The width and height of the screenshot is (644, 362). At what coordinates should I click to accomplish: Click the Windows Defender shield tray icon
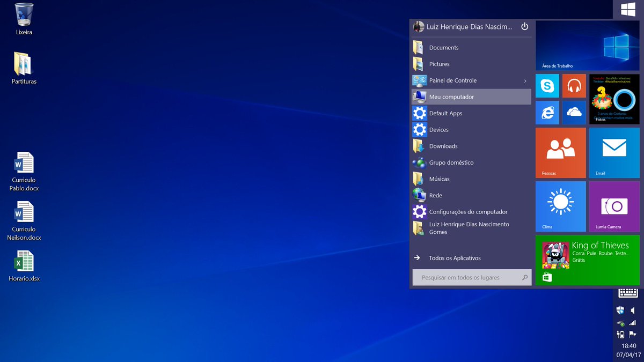click(620, 311)
